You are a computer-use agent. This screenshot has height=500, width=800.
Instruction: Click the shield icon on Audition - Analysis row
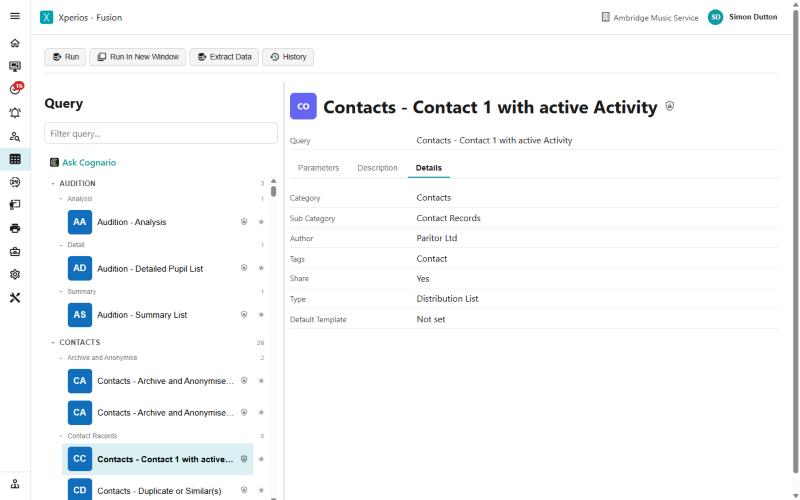(244, 221)
